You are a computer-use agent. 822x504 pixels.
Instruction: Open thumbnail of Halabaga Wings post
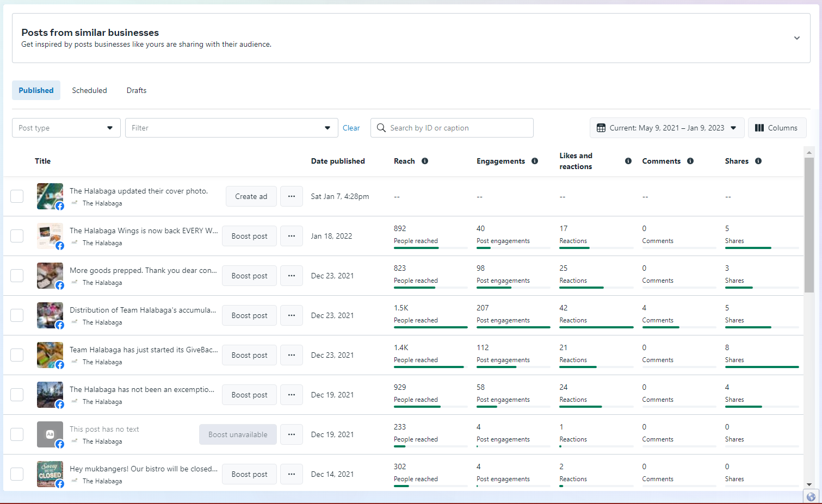pyautogui.click(x=50, y=236)
